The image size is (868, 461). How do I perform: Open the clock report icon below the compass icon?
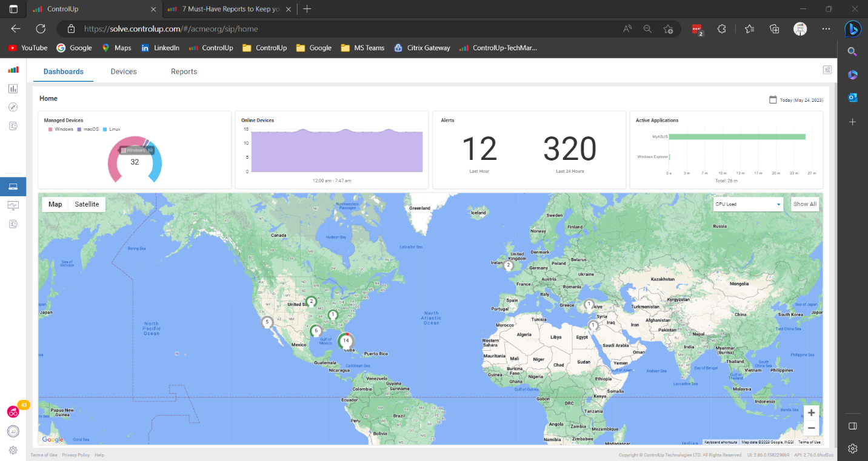click(13, 126)
